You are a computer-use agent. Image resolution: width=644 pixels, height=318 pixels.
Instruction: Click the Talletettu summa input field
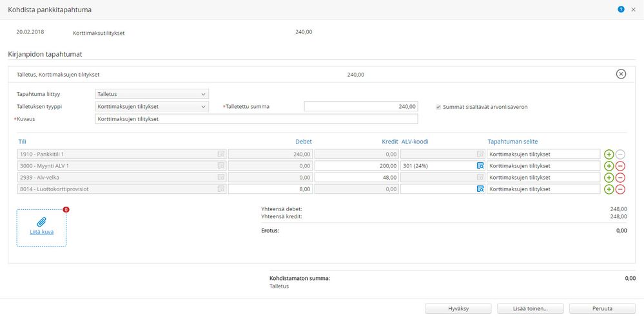(361, 107)
